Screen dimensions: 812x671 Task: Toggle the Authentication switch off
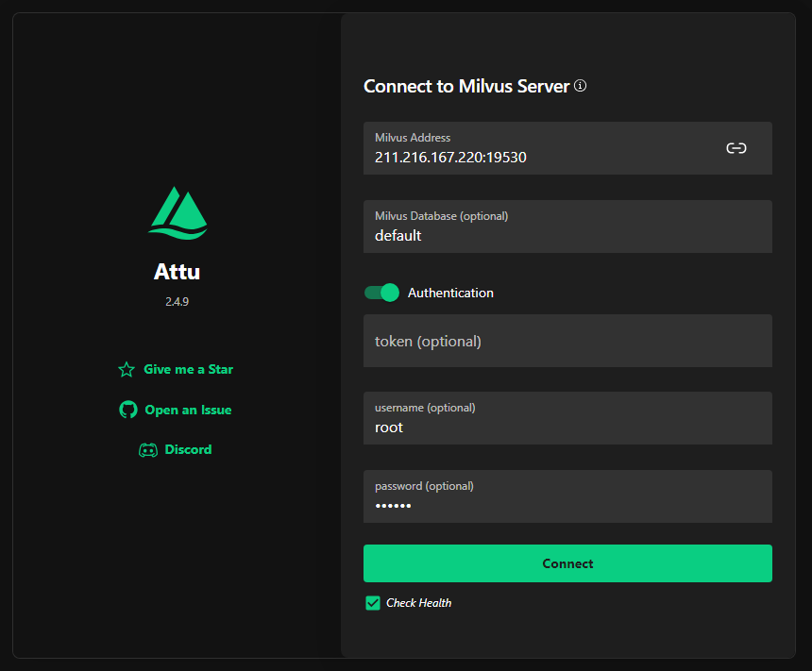pyautogui.click(x=381, y=293)
